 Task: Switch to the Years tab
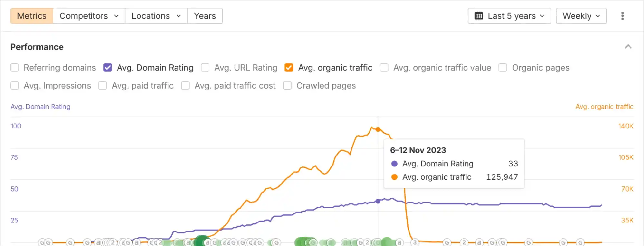(205, 16)
